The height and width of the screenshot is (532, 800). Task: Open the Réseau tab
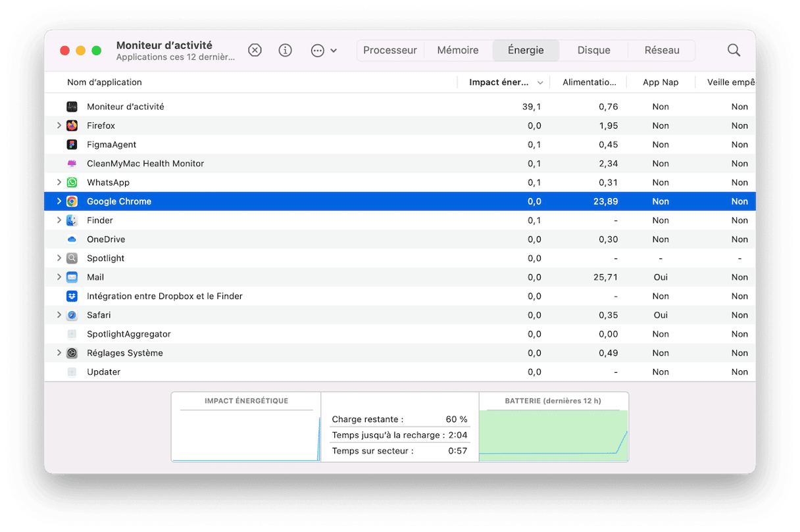(x=662, y=51)
